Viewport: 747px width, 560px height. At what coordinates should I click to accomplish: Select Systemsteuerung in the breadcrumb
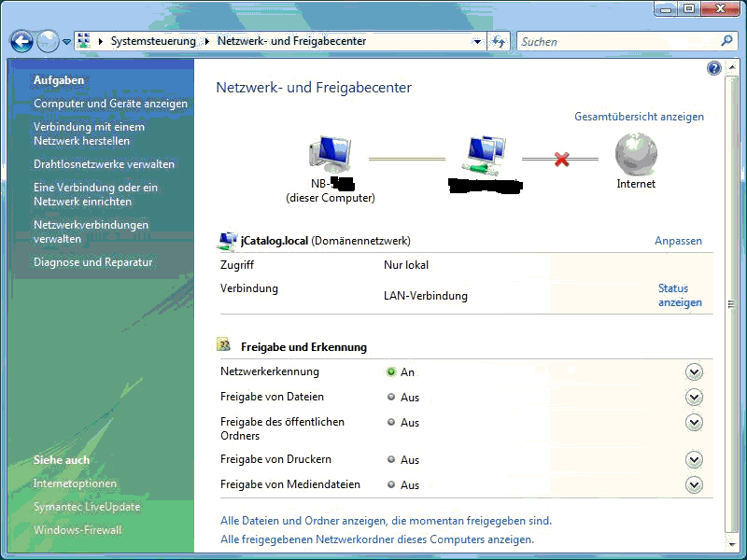(153, 41)
